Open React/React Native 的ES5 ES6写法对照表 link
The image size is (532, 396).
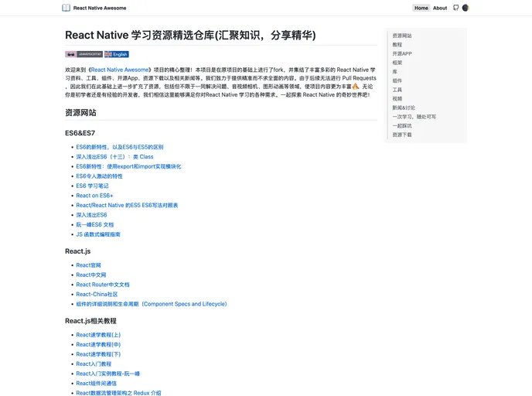127,205
